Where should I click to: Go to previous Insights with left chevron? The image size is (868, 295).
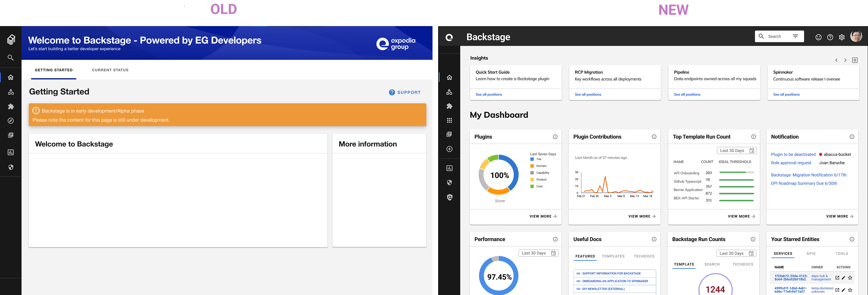(x=836, y=60)
